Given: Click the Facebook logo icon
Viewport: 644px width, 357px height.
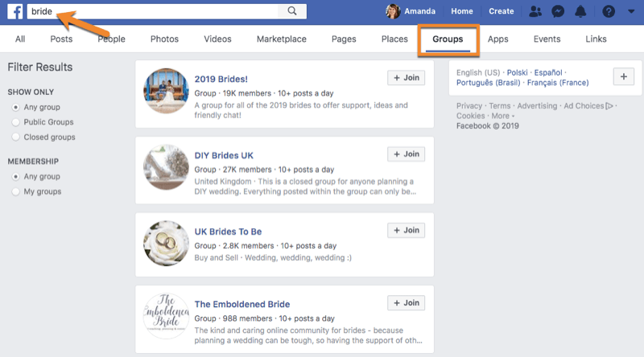Looking at the screenshot, I should [15, 11].
